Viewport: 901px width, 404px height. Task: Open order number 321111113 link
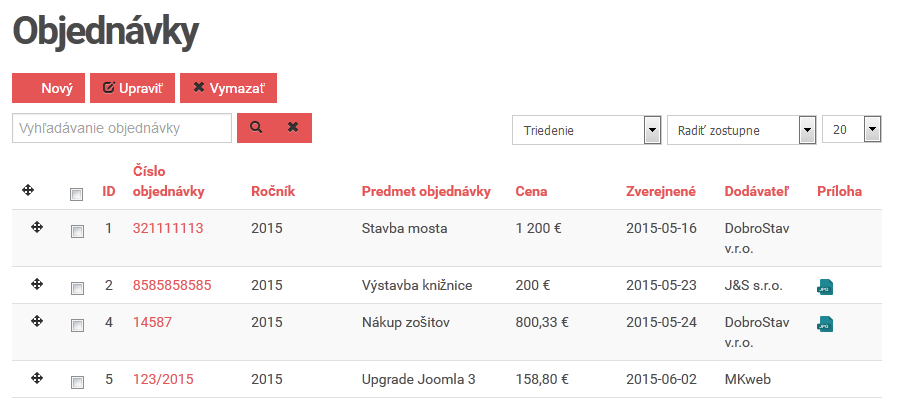coord(168,228)
